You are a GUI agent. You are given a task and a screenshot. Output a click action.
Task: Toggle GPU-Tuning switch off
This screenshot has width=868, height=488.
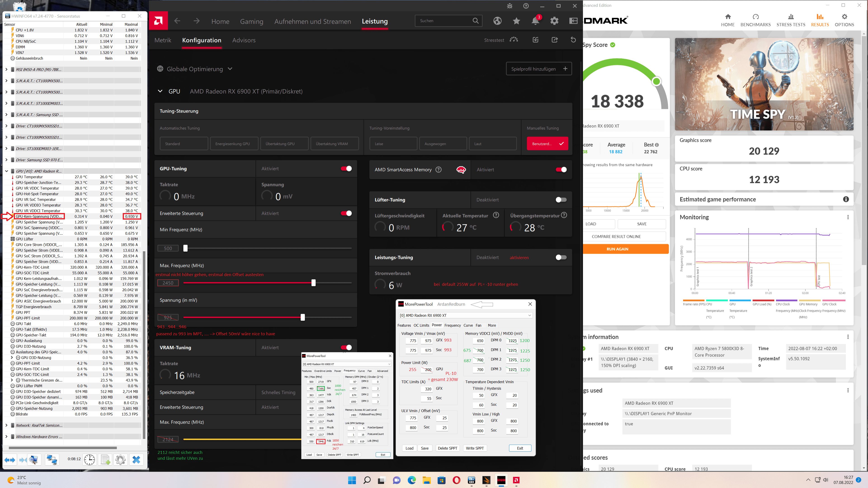pos(346,168)
